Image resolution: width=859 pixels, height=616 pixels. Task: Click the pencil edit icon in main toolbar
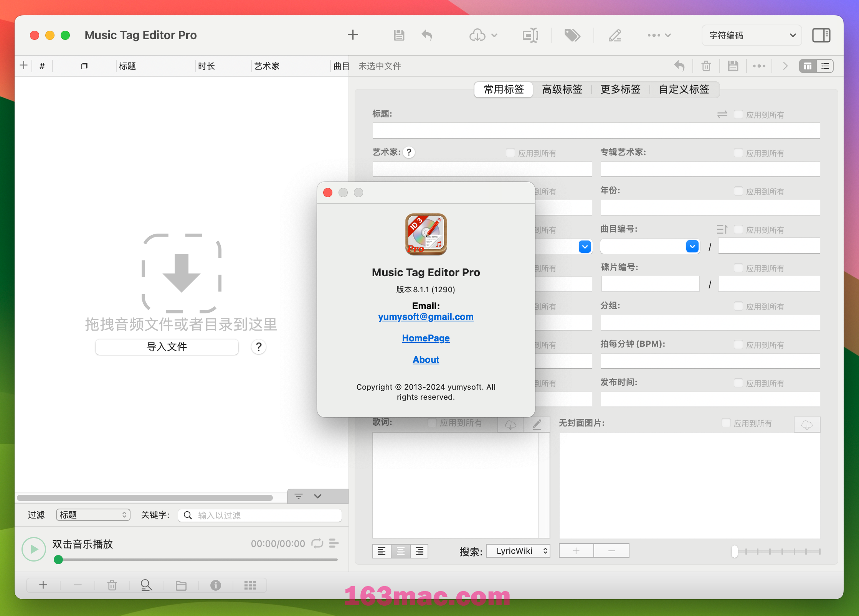(x=615, y=35)
